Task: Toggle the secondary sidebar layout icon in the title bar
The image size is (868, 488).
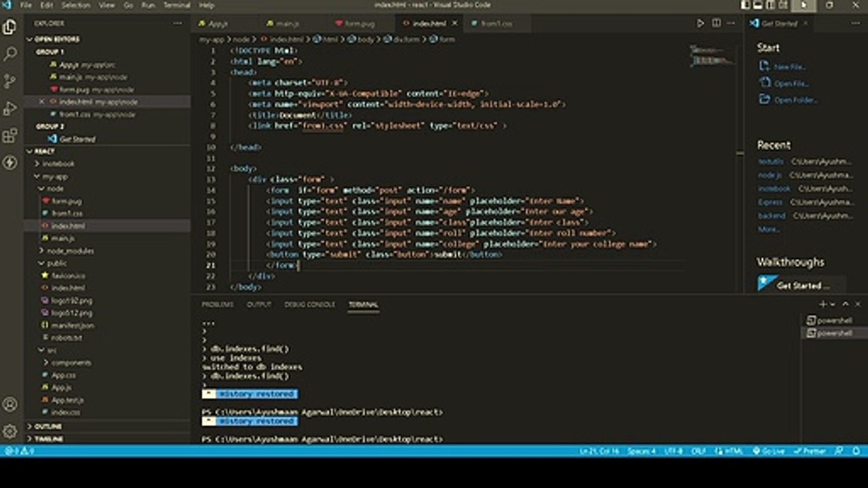Action: pos(769,5)
